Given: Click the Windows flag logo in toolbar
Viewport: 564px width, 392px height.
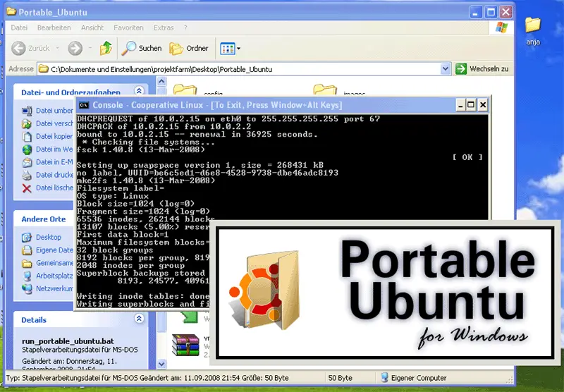Looking at the screenshot, I should (x=501, y=27).
